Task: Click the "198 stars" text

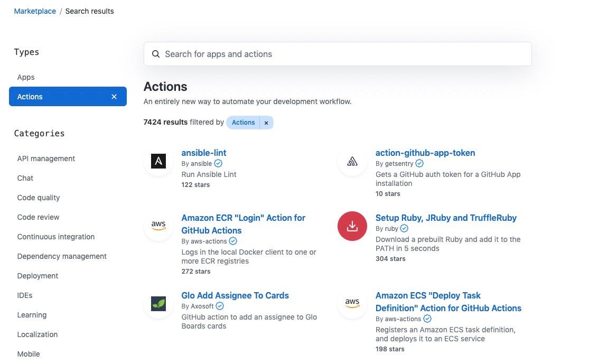Action: pyautogui.click(x=390, y=349)
